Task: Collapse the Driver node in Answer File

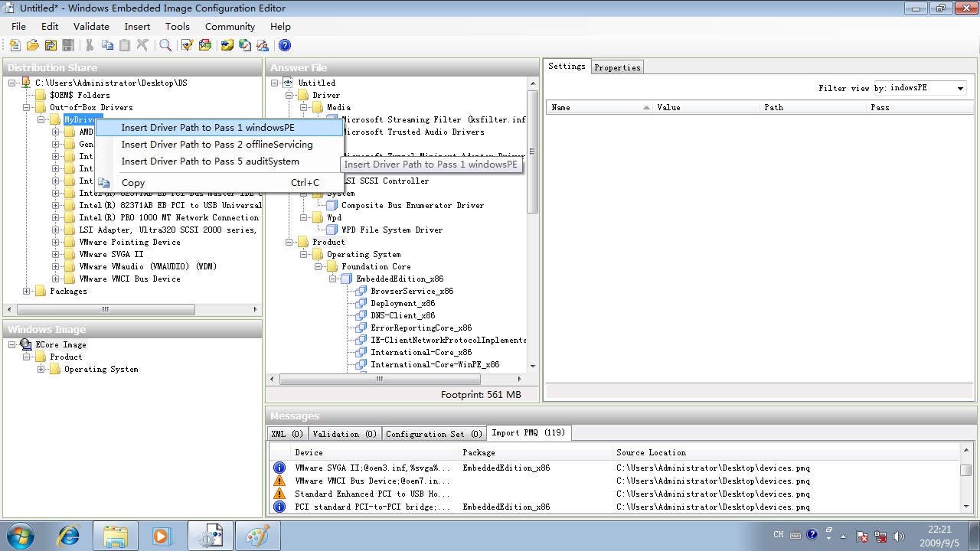Action: [289, 95]
